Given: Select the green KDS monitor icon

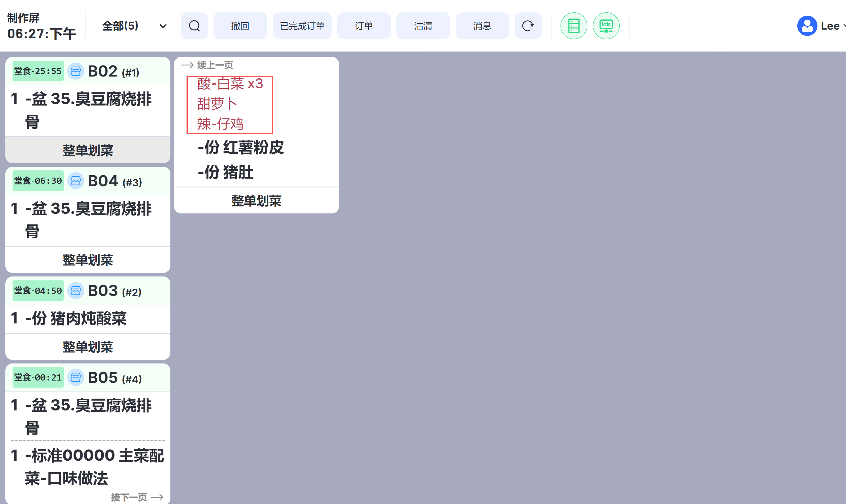Looking at the screenshot, I should tap(606, 26).
